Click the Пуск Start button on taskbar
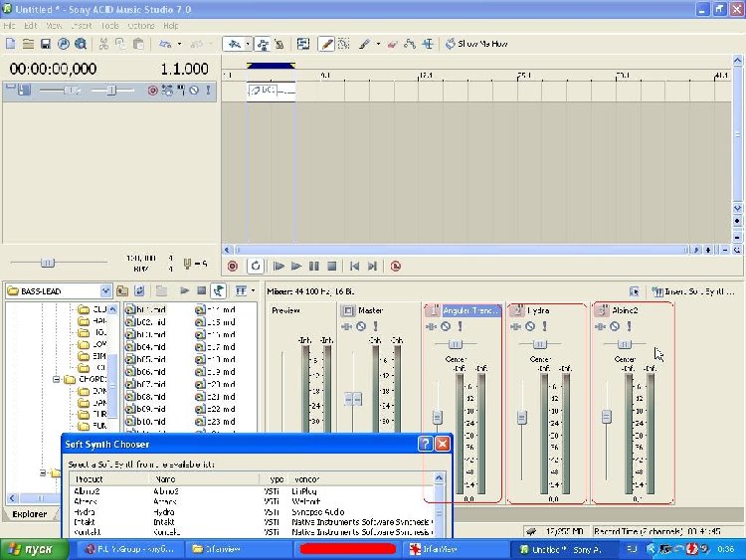 tap(33, 549)
